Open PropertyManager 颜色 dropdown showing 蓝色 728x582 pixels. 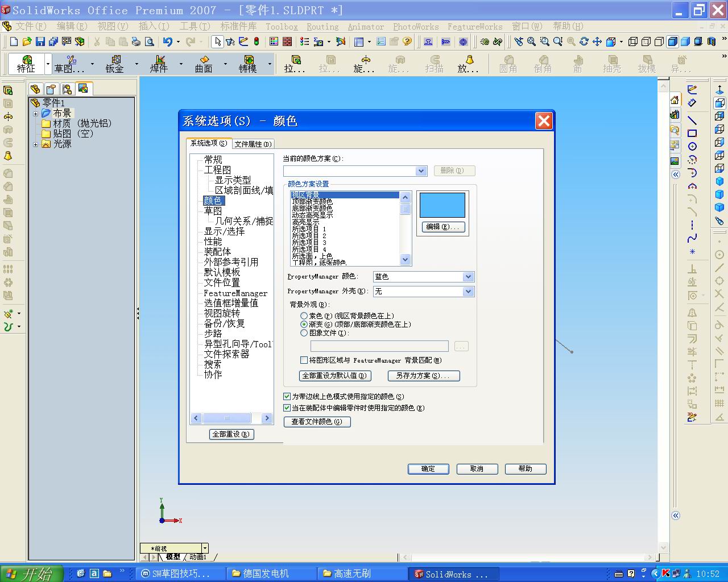pos(468,277)
